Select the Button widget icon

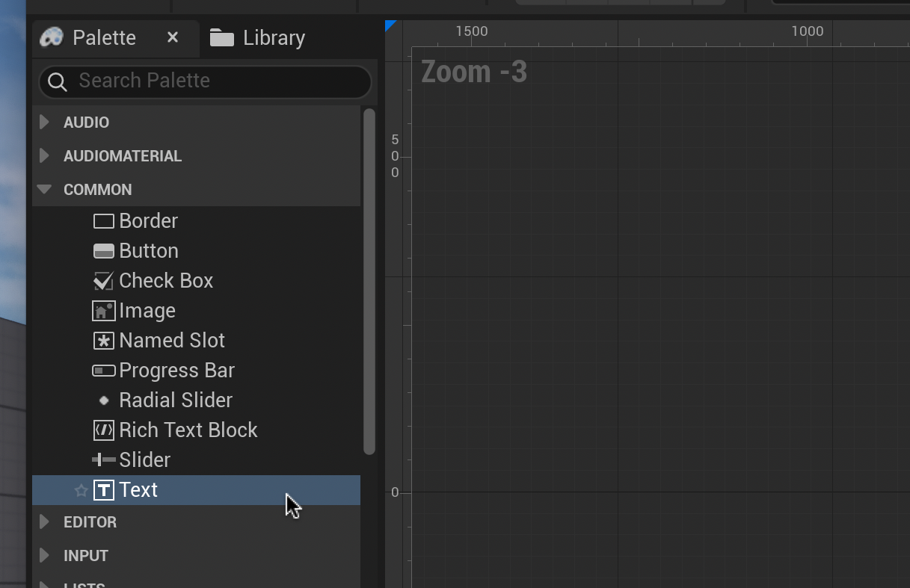(103, 251)
